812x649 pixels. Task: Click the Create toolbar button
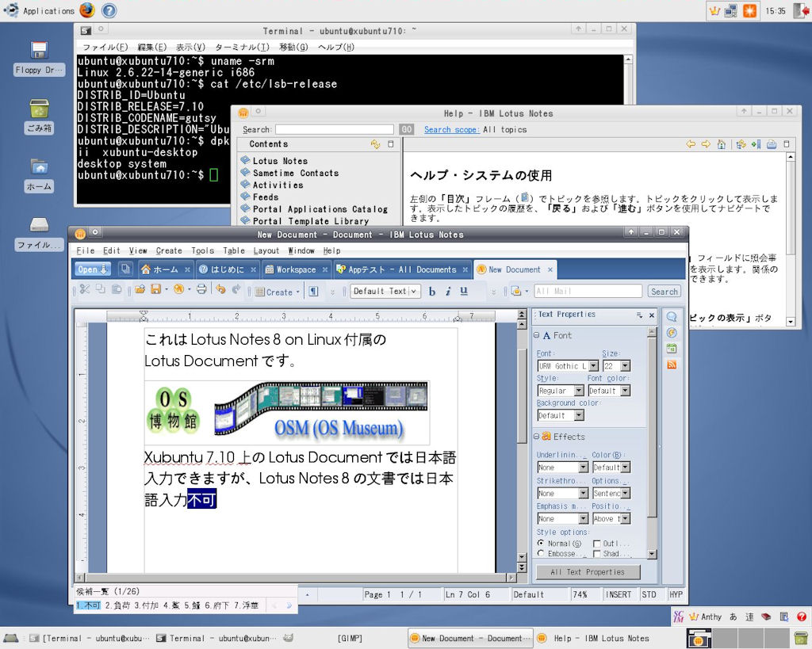tap(277, 292)
